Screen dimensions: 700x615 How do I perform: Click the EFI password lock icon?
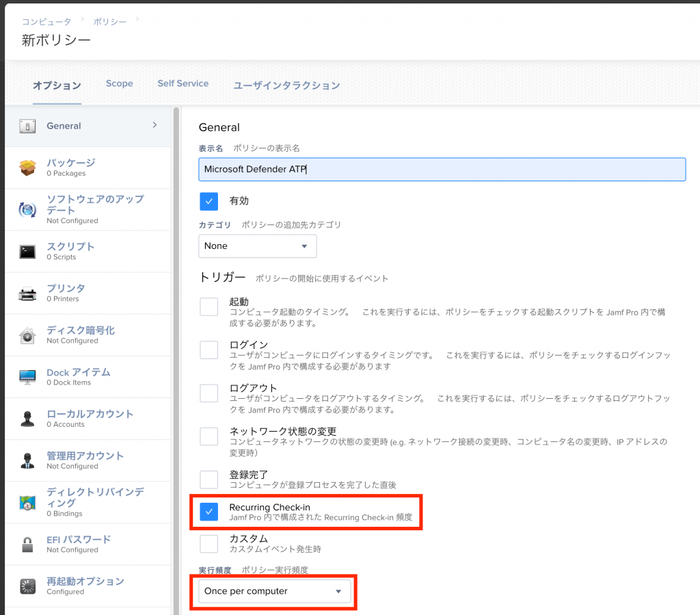click(27, 545)
